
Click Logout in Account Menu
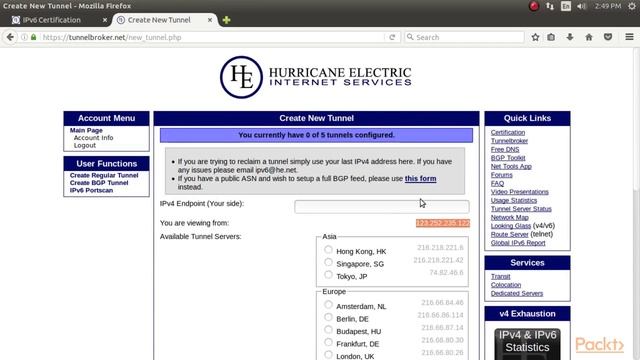[85, 145]
